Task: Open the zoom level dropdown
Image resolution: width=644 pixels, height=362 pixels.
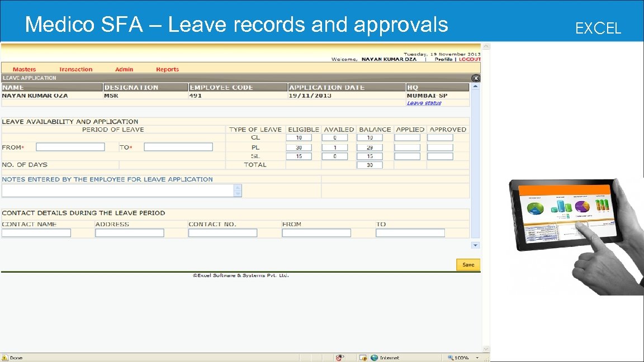Action: pos(476,358)
